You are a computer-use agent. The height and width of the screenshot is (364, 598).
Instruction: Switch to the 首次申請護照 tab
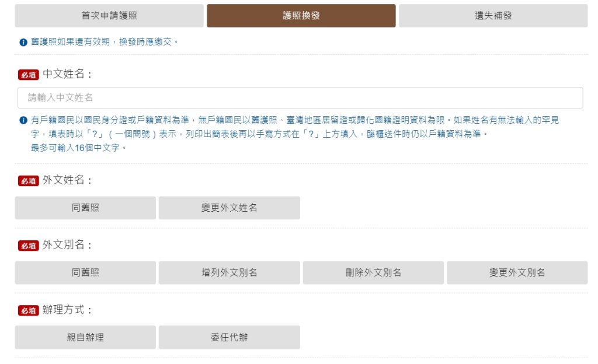pos(109,16)
